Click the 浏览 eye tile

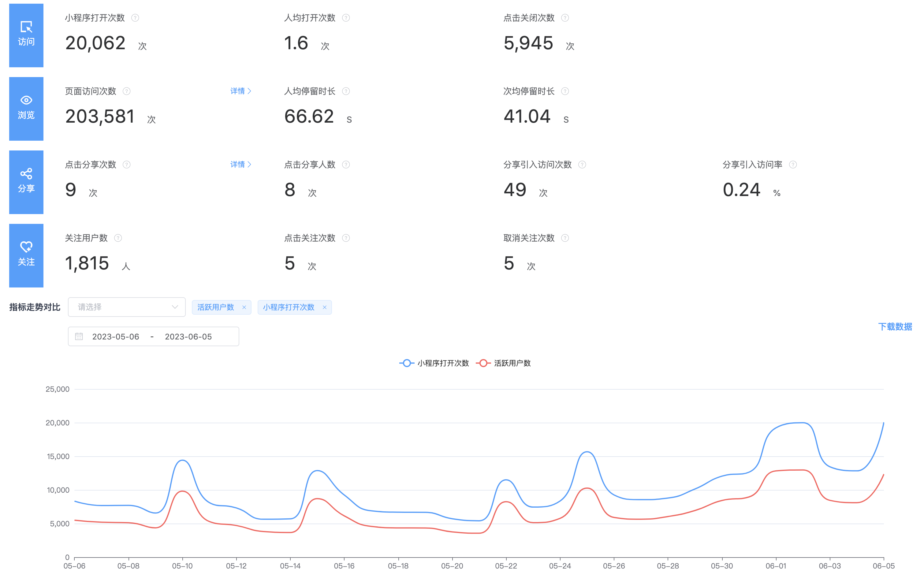pos(26,109)
